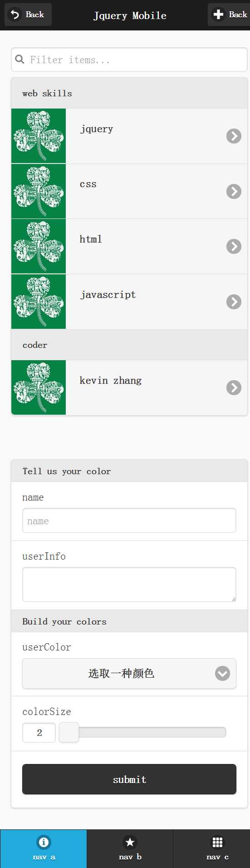The width and height of the screenshot is (250, 868).
Task: Click the arrow icon on jquery row
Action: [x=234, y=136]
